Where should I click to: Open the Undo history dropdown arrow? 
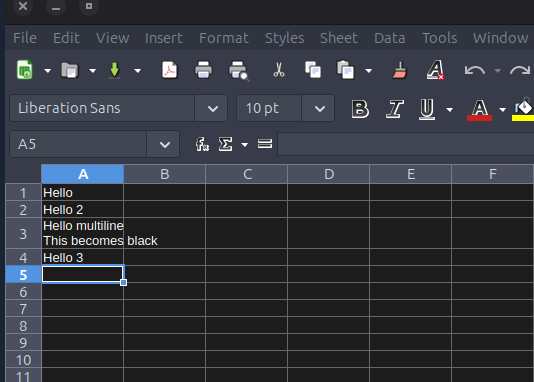click(498, 71)
